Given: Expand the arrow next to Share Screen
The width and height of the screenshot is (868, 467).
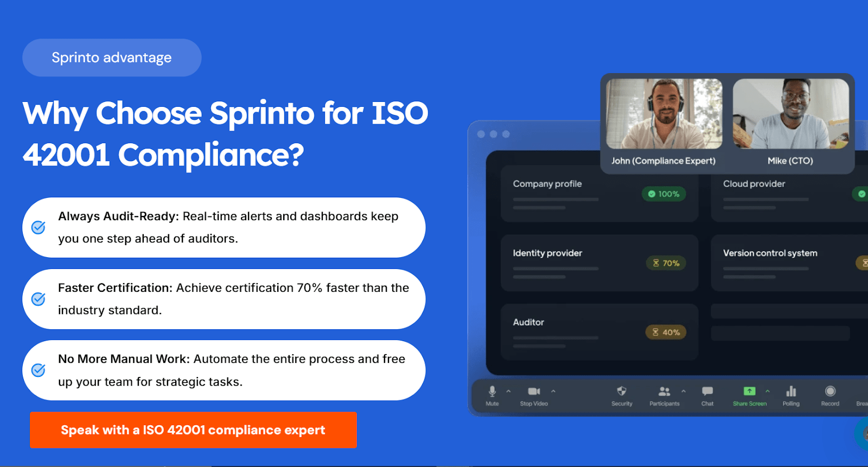Looking at the screenshot, I should 768,391.
